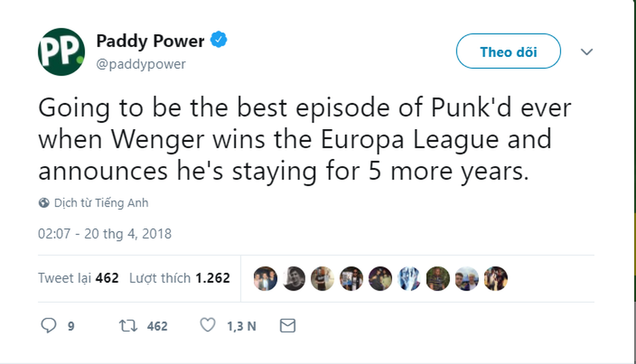
Task: Open the pale blue abstract liker avatar
Action: [x=409, y=279]
